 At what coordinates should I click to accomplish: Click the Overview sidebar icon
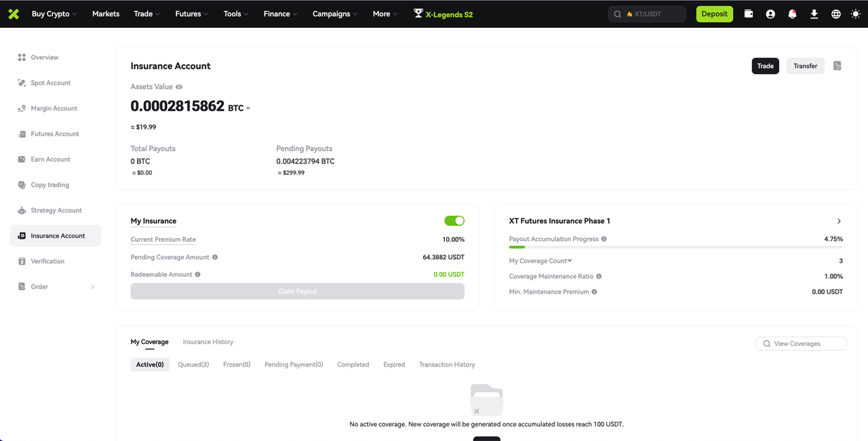point(22,57)
